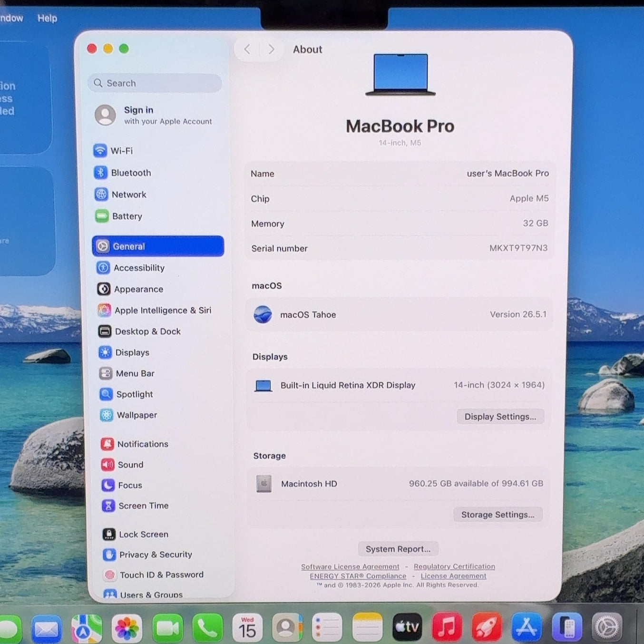The height and width of the screenshot is (644, 644).
Task: Open Wallpaper settings
Action: [128, 415]
